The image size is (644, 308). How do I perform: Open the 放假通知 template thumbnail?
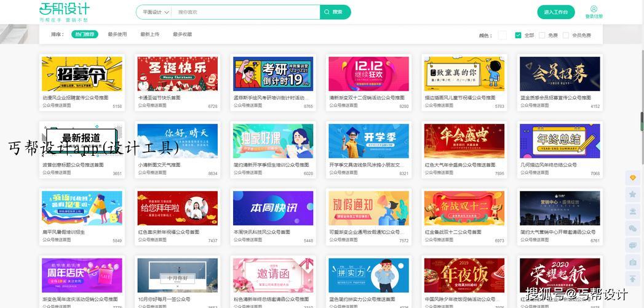(x=369, y=208)
